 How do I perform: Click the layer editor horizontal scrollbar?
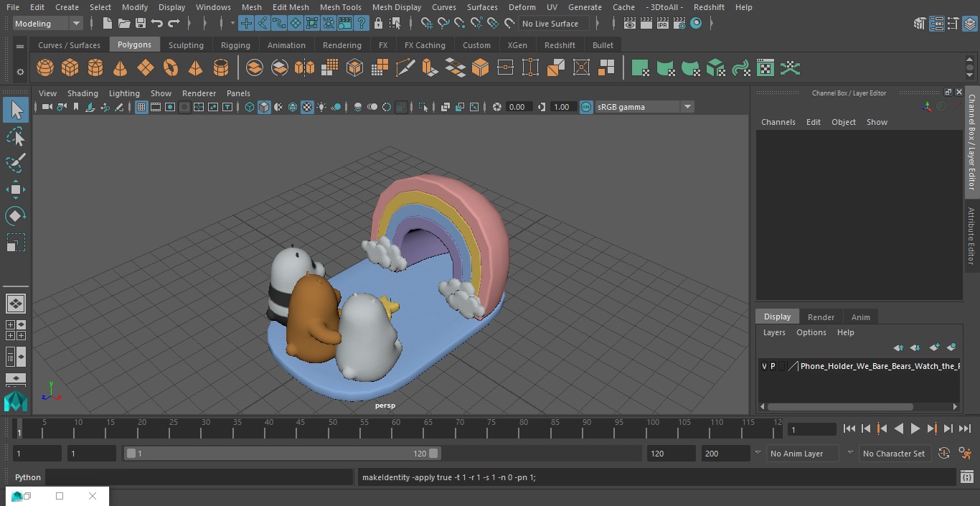[x=840, y=406]
